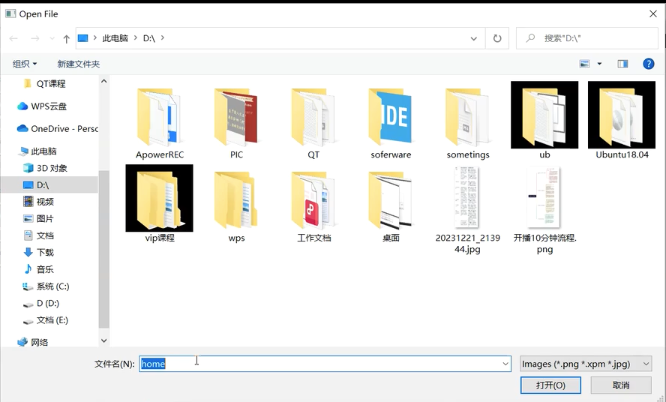
Task: Click WPS云盘 in the sidebar
Action: coord(47,106)
